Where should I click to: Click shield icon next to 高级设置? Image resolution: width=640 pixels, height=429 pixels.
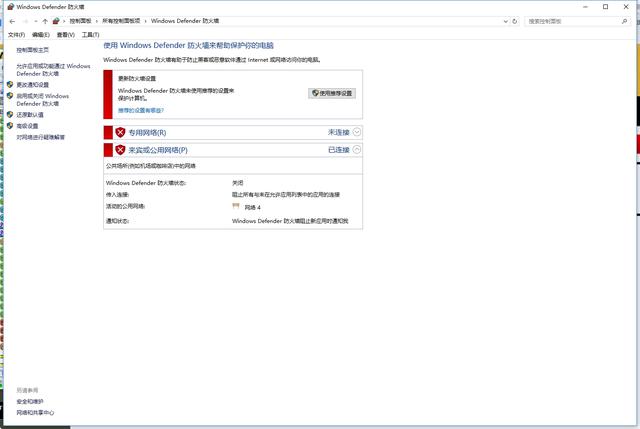(x=10, y=126)
